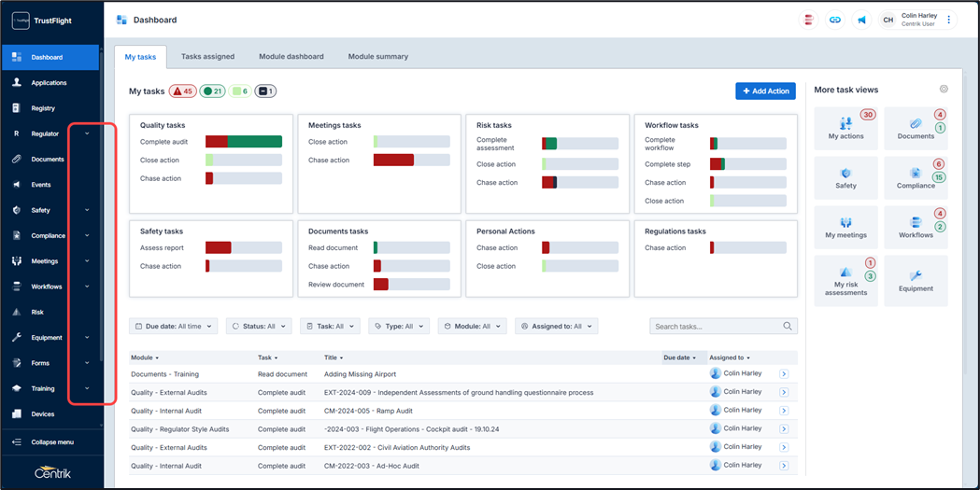The height and width of the screenshot is (490, 980).
Task: Open the announcements megaphone icon in header
Action: tap(861, 20)
